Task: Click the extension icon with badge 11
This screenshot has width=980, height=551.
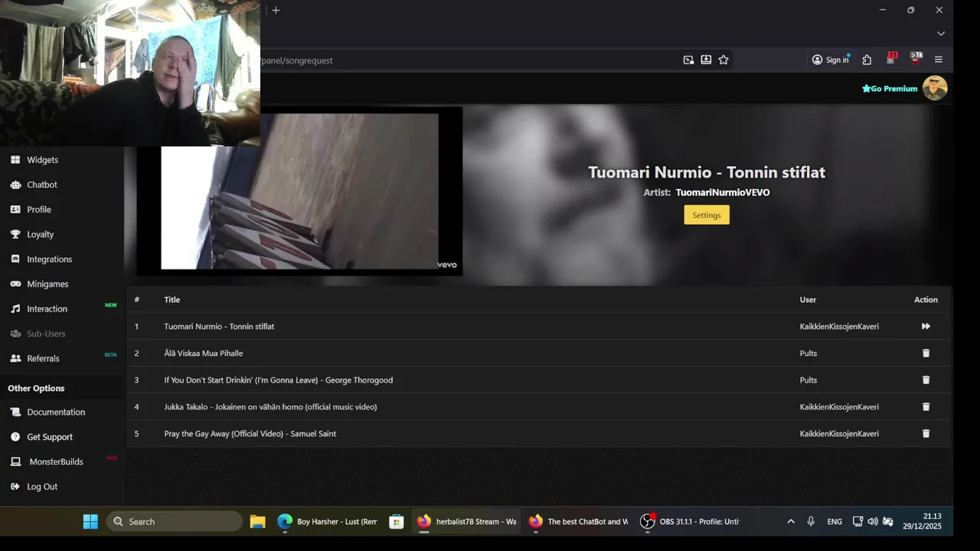Action: coord(891,58)
